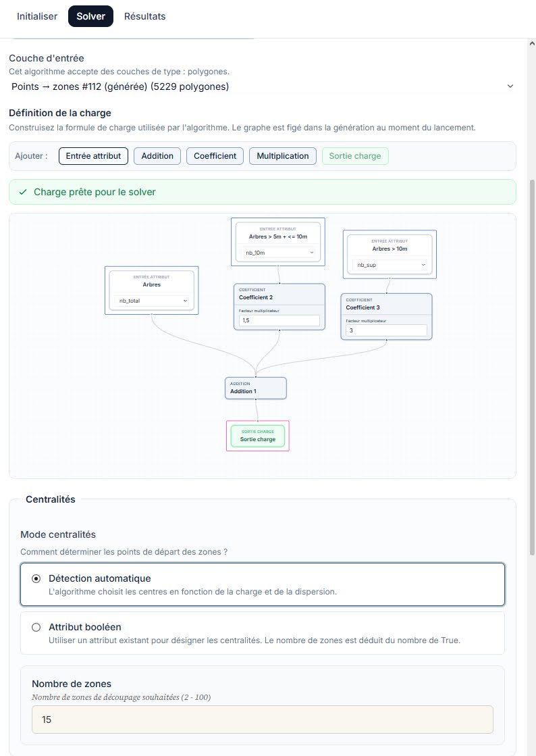Screen dimensions: 536x756
Task: Add an Addition node
Action: (157, 156)
